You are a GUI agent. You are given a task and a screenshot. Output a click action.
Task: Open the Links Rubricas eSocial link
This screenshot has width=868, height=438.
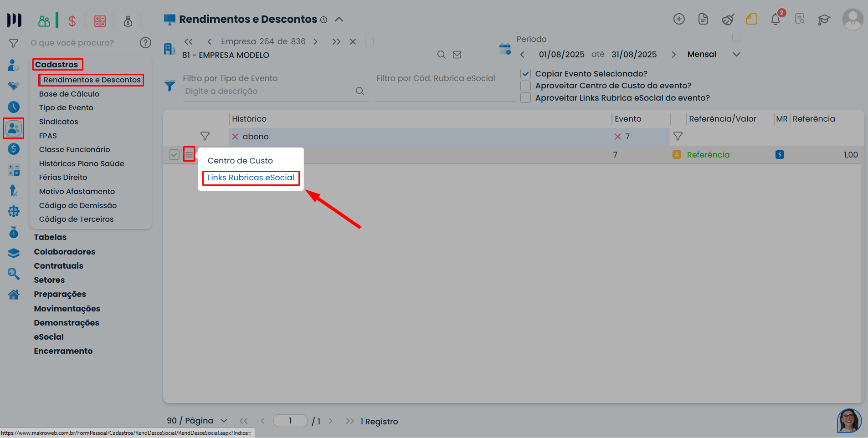(x=251, y=178)
